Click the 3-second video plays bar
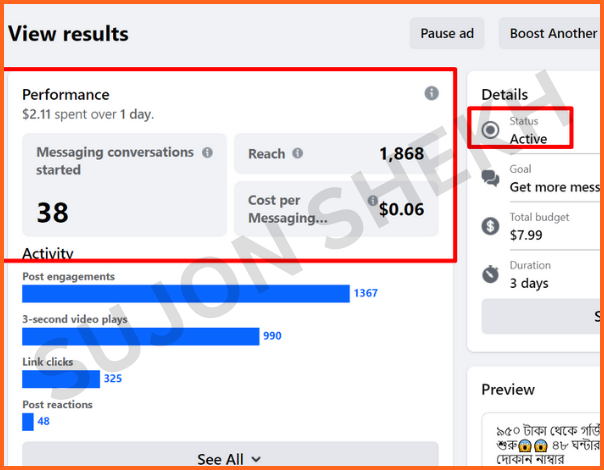The width and height of the screenshot is (604, 470). (140, 336)
